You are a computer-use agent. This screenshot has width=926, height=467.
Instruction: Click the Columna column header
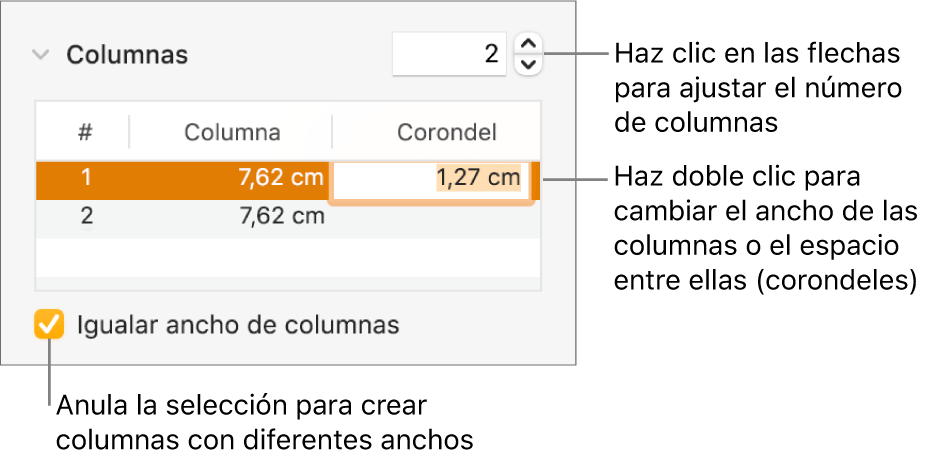[232, 132]
